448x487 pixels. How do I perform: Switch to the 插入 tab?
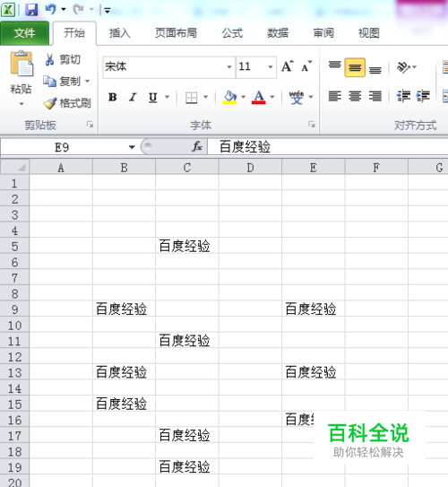120,33
